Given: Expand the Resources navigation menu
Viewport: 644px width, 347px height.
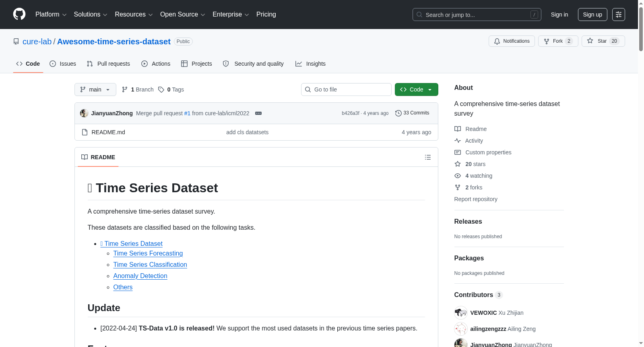Looking at the screenshot, I should click(x=134, y=15).
